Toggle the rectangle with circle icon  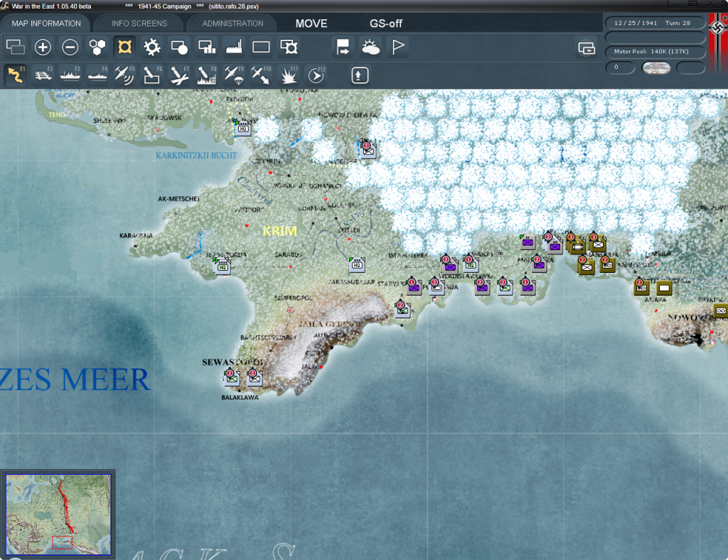[x=179, y=47]
